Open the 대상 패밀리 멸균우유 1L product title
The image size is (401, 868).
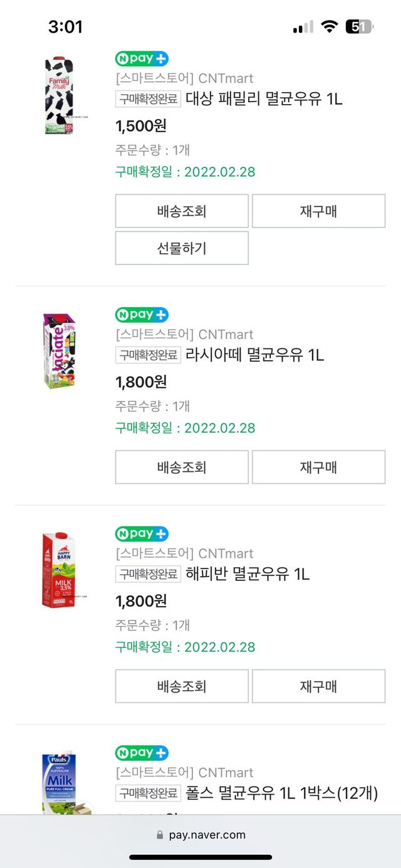264,99
